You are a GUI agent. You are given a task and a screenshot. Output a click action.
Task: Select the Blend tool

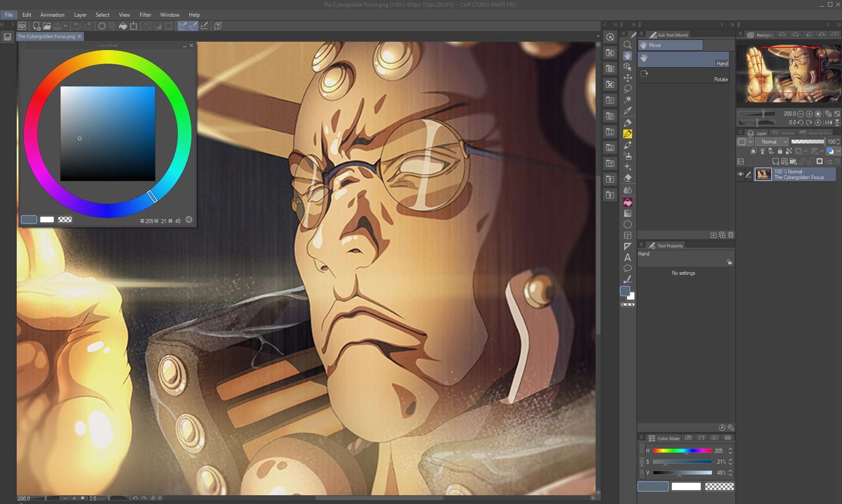point(627,190)
